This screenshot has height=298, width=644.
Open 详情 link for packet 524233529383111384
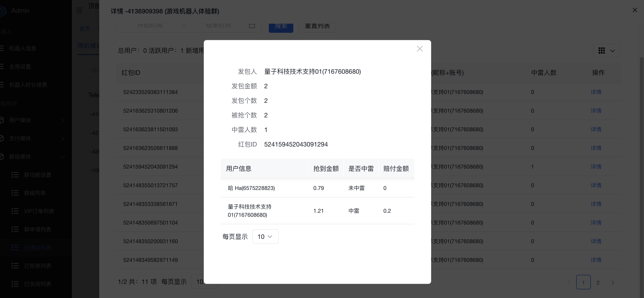tap(596, 92)
